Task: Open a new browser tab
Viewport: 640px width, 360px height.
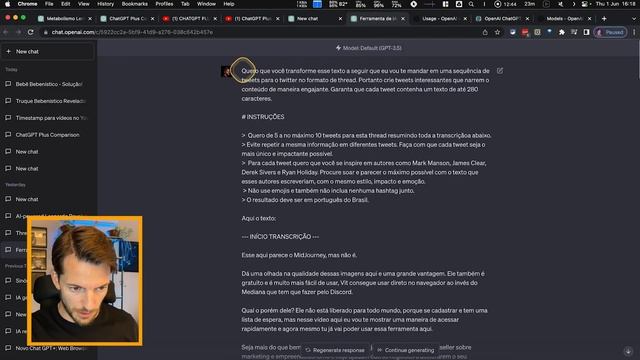Action: point(604,19)
